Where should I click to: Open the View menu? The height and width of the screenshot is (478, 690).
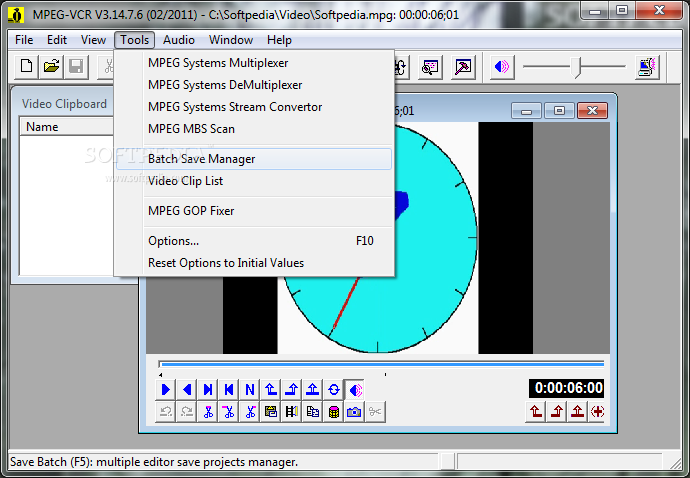(x=93, y=40)
